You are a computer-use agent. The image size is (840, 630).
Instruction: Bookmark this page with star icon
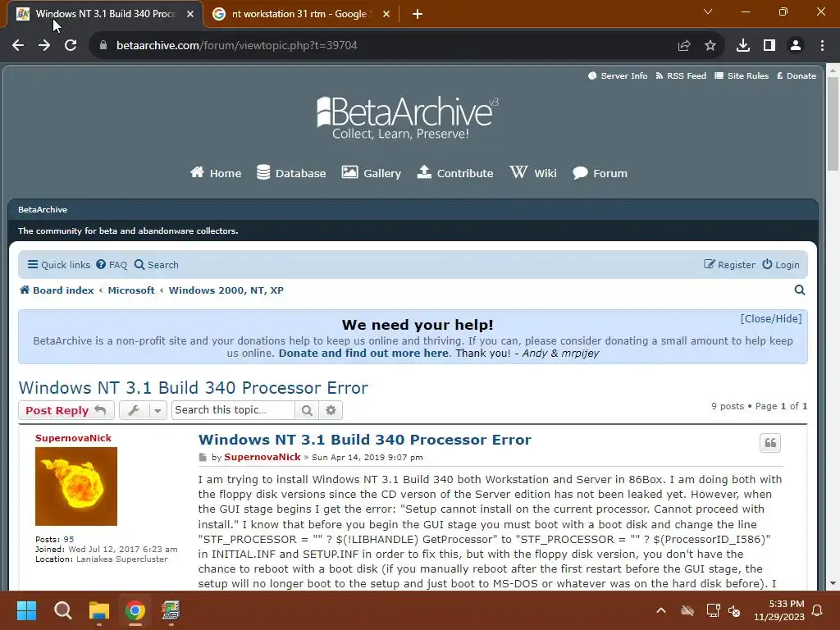710,46
